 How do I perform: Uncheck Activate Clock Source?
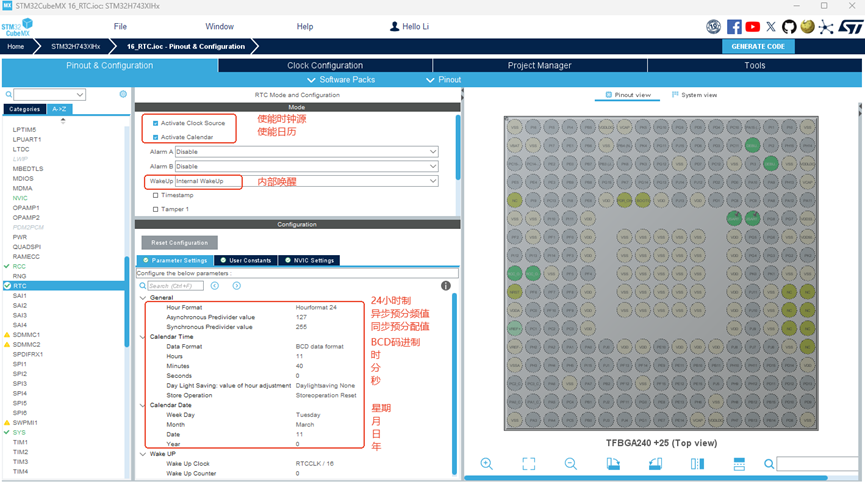pos(156,123)
